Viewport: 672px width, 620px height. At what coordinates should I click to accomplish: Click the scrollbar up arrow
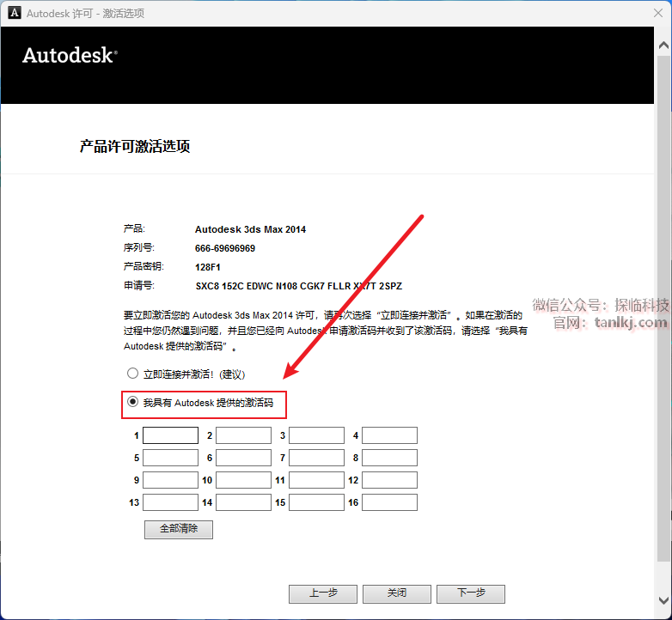coord(663,45)
